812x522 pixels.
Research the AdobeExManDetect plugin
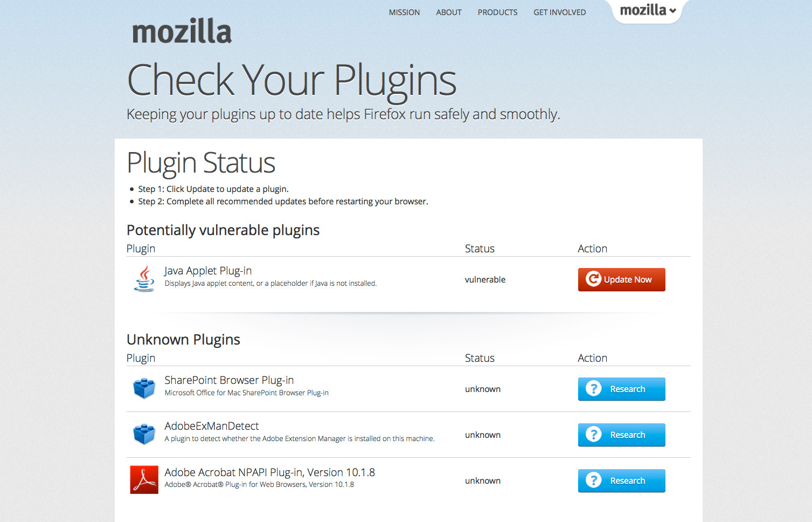pos(621,435)
